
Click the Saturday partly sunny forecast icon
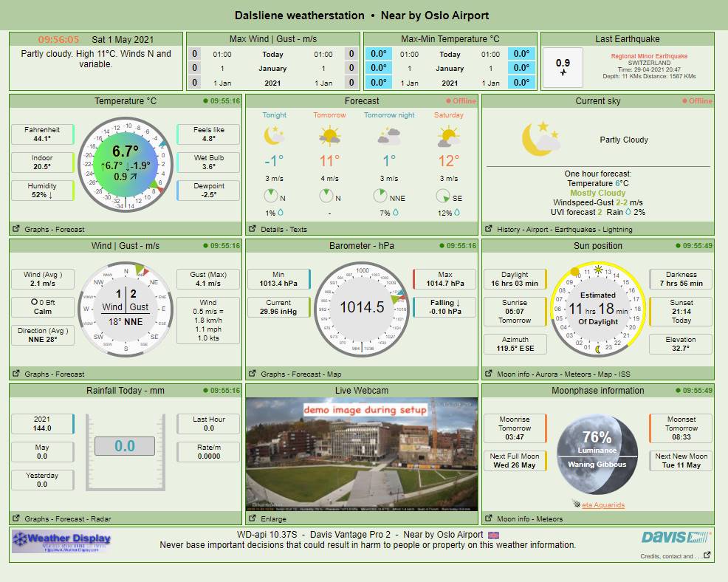tap(448, 137)
